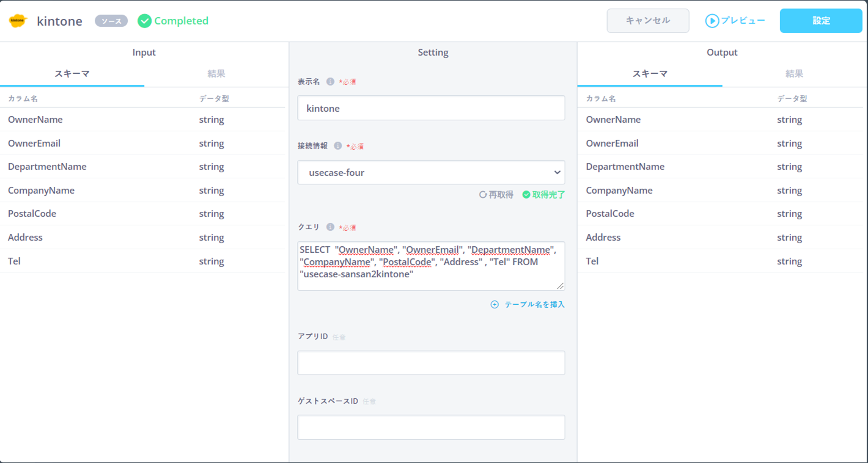
Task: Select OwnerEmail row in Input schema
Action: (142, 144)
